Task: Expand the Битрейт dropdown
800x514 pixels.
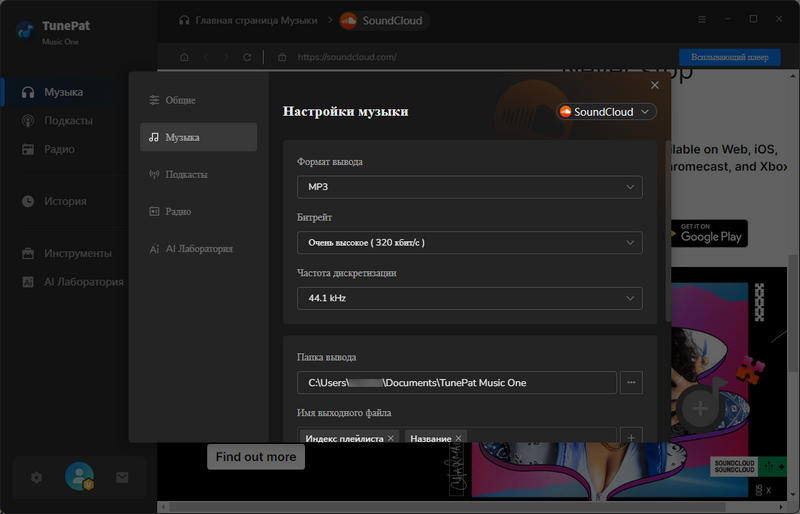Action: (469, 243)
